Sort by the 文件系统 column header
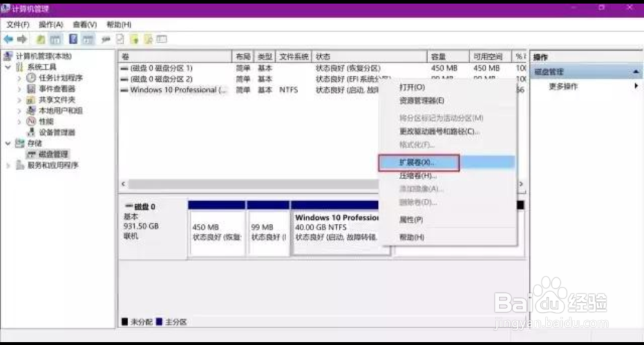The image size is (644, 345). [294, 57]
